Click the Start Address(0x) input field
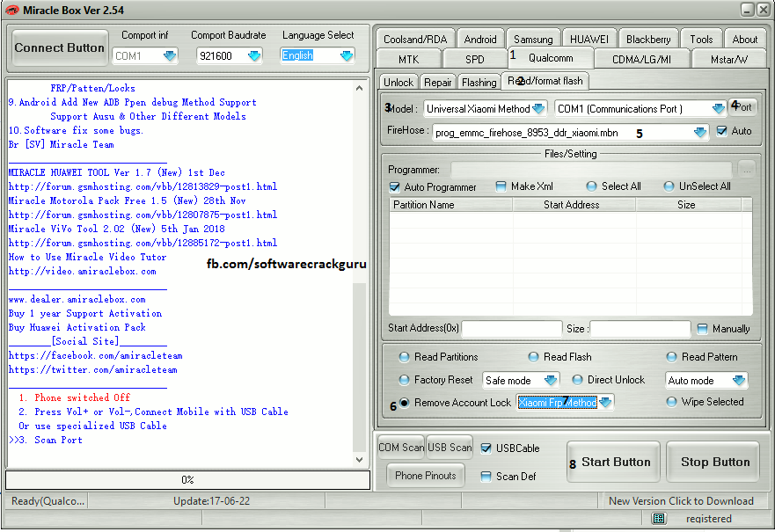This screenshot has height=532, width=775. (512, 329)
